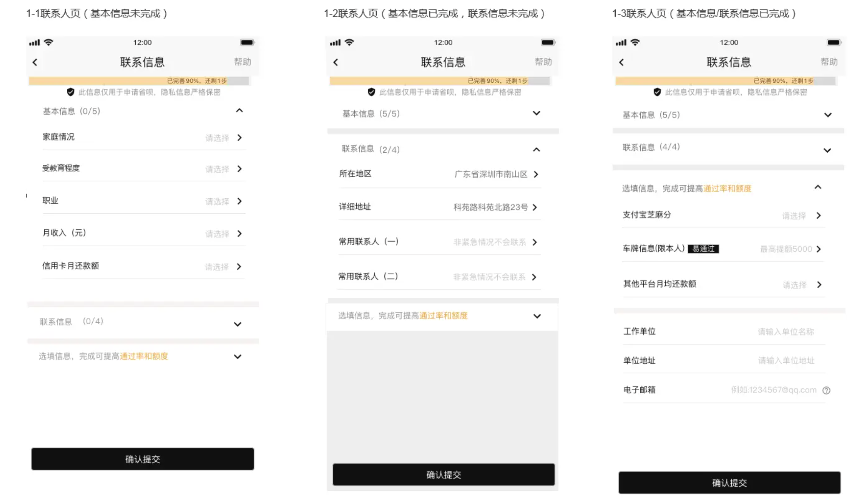
Task: Expand 联系信息 (4/4) section
Action: click(x=827, y=151)
